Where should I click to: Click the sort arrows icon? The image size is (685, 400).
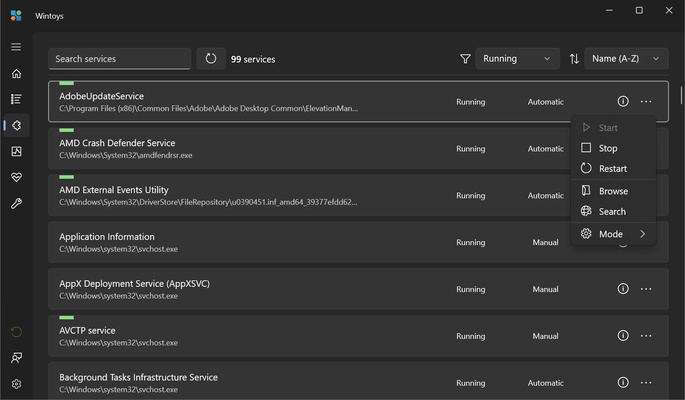[574, 59]
